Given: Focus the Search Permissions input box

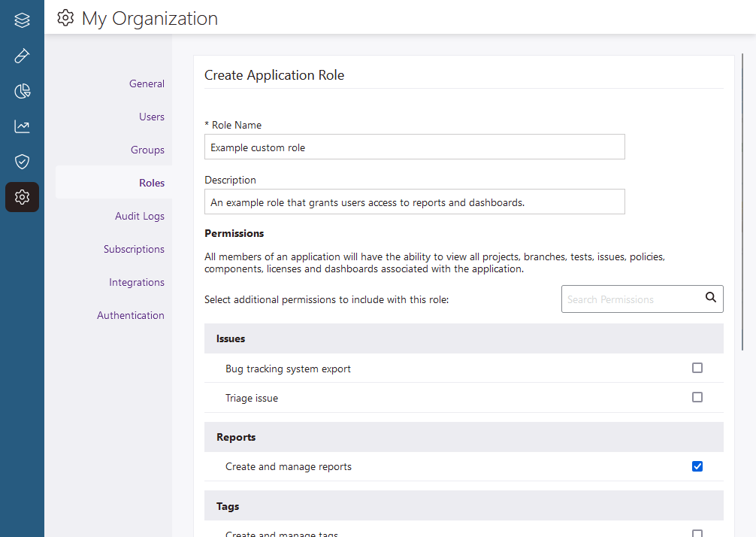Looking at the screenshot, I should point(631,299).
